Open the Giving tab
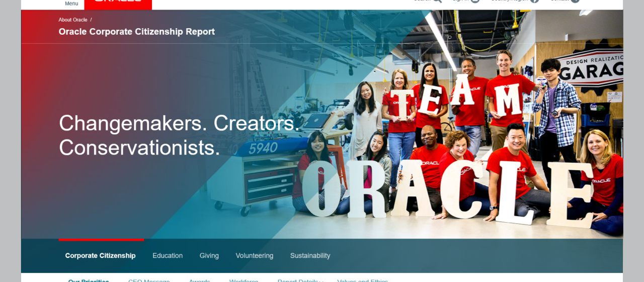 (209, 256)
